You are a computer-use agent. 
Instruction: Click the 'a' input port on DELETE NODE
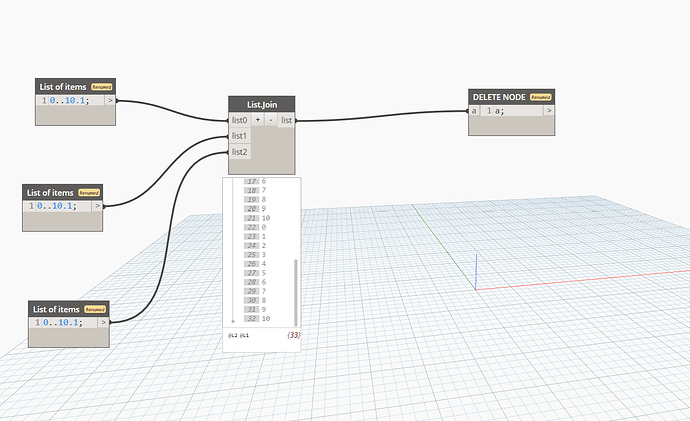tap(474, 111)
